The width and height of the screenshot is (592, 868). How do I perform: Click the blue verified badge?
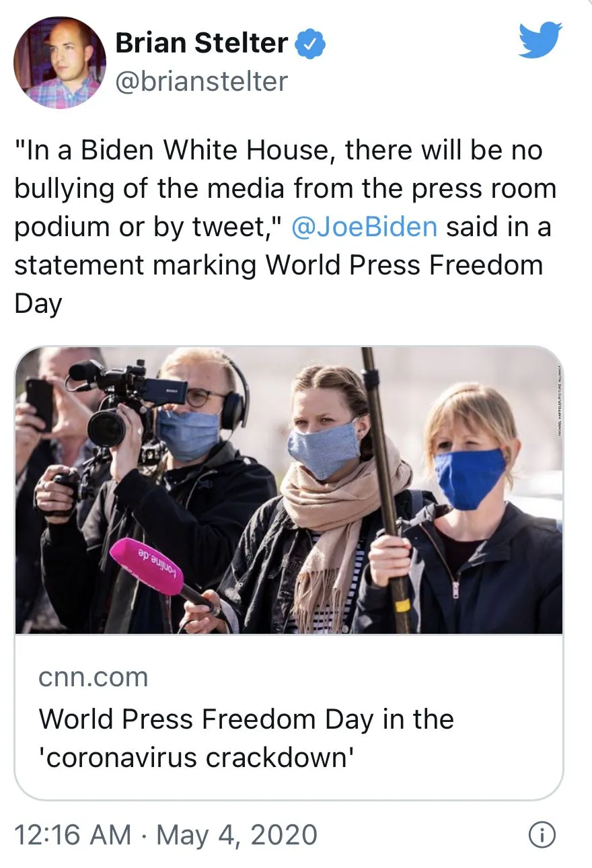tap(311, 44)
